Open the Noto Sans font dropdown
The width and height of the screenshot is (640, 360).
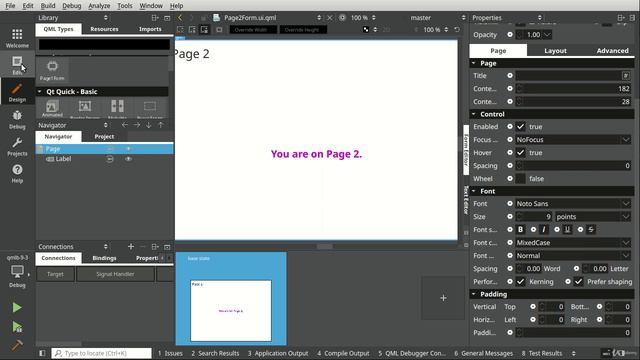tap(573, 204)
